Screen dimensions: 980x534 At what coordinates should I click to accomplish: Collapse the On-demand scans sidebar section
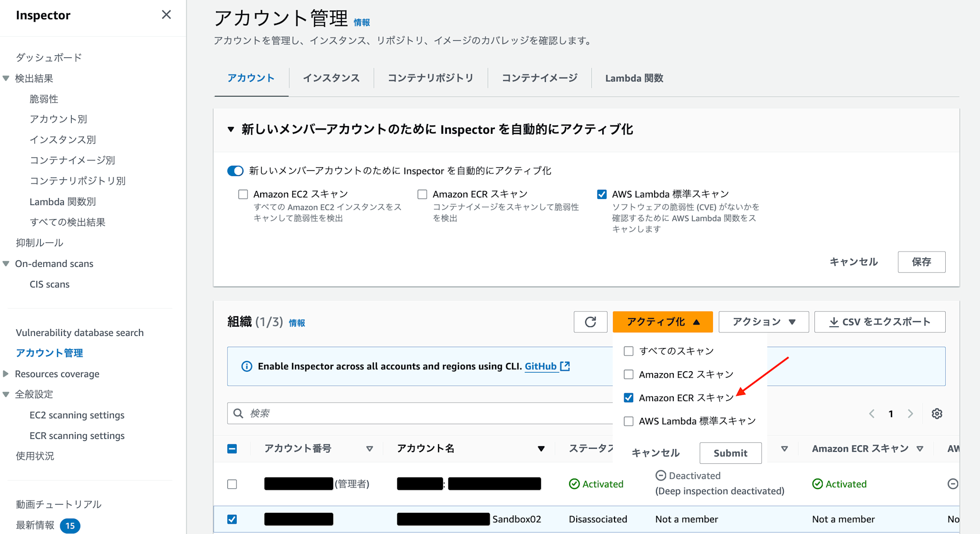click(x=6, y=264)
